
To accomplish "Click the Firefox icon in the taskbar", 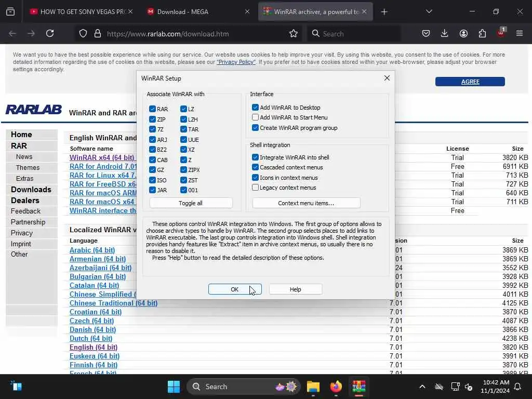I will 336,387.
